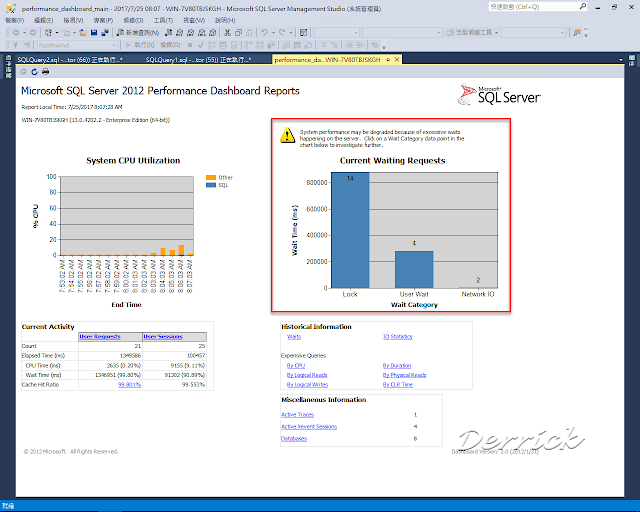Open the User Sessions link
The width and height of the screenshot is (640, 512).
pos(162,337)
